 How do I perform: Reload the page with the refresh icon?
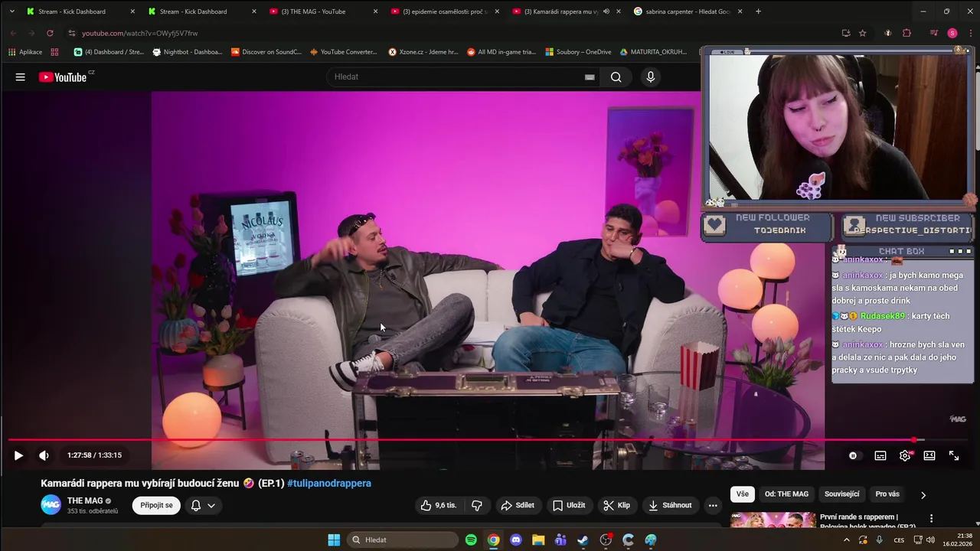50,33
